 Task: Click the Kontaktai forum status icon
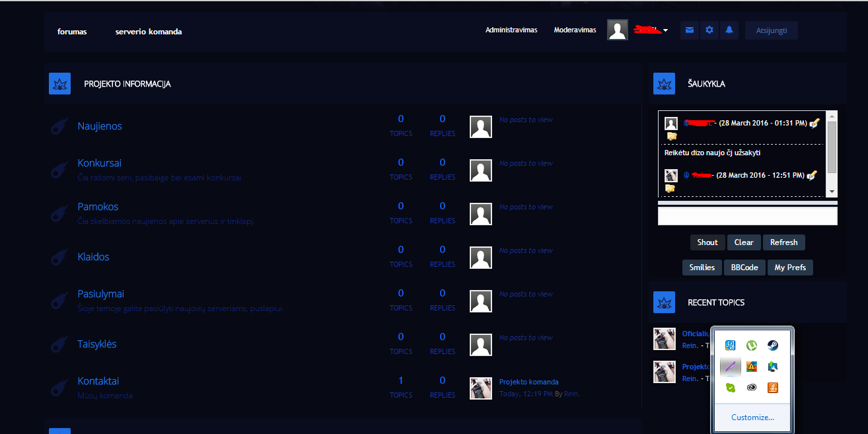pyautogui.click(x=59, y=388)
